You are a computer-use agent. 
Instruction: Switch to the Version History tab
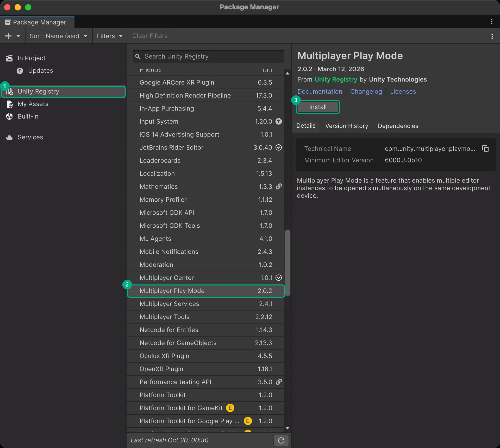click(347, 126)
